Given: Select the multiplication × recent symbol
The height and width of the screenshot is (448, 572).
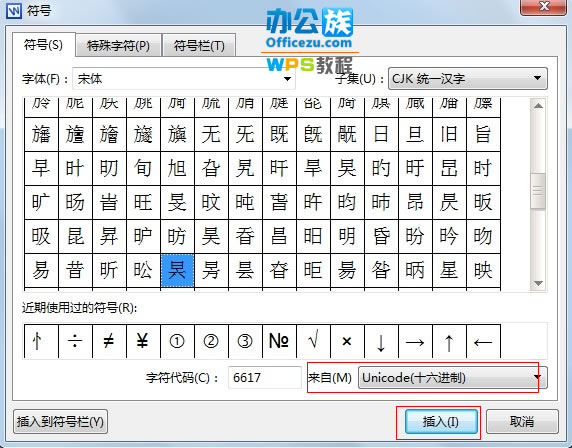Looking at the screenshot, I should (x=347, y=341).
